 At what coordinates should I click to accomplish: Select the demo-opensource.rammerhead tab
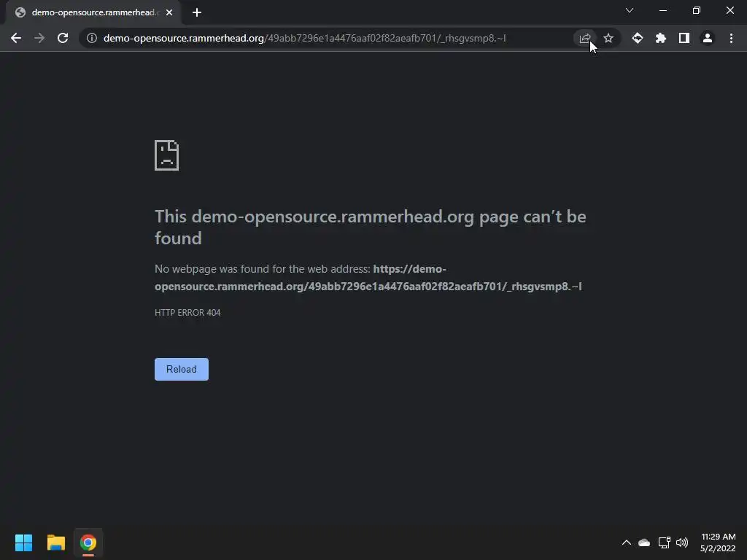[x=93, y=12]
